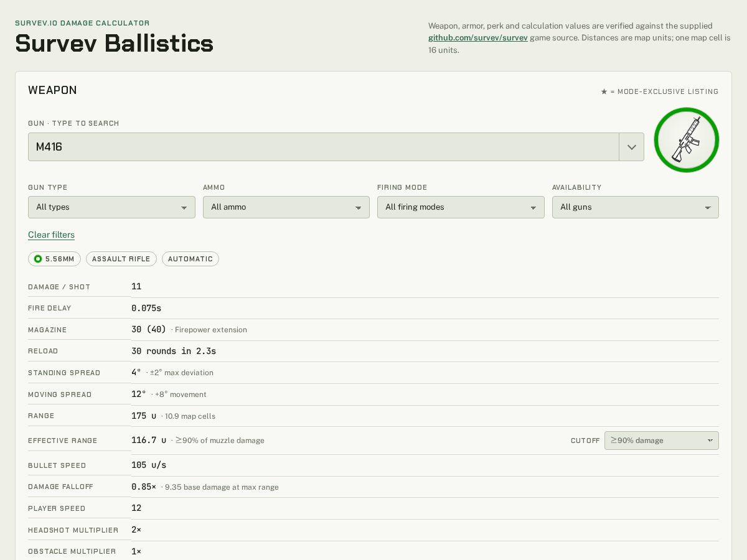This screenshot has height=560, width=747.
Task: Click the obstacle multiplier value 1×
Action: [136, 551]
